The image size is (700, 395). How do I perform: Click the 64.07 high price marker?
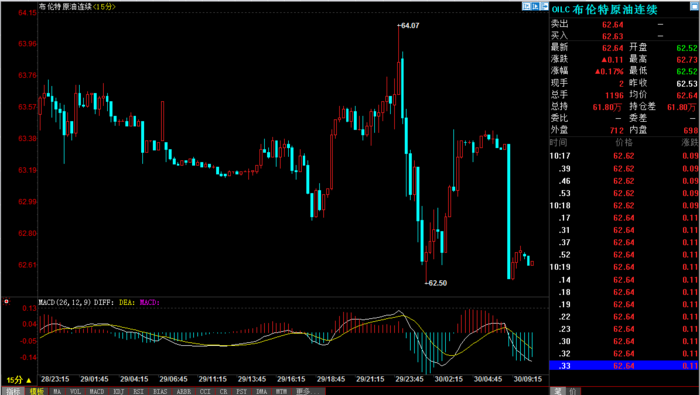[409, 26]
